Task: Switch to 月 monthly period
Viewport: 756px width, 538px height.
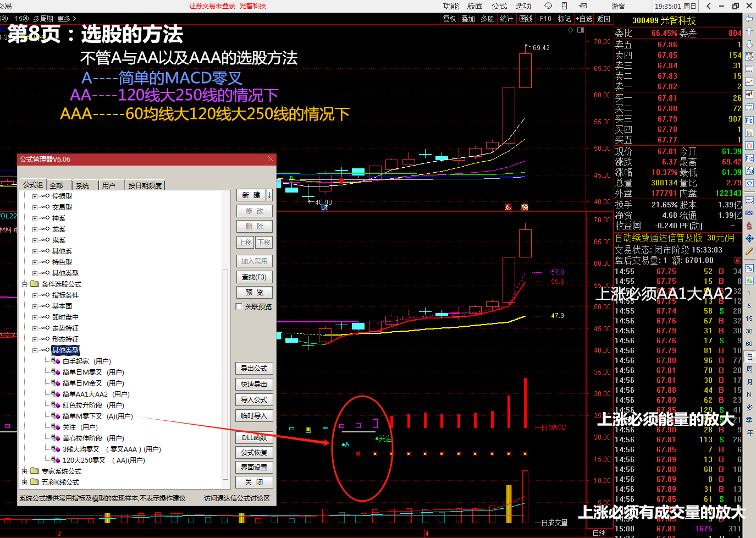Action: [749, 382]
